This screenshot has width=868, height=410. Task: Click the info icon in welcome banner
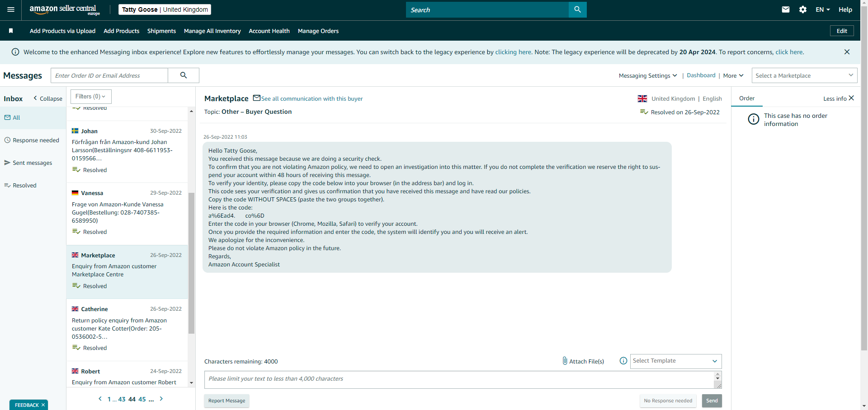click(15, 52)
